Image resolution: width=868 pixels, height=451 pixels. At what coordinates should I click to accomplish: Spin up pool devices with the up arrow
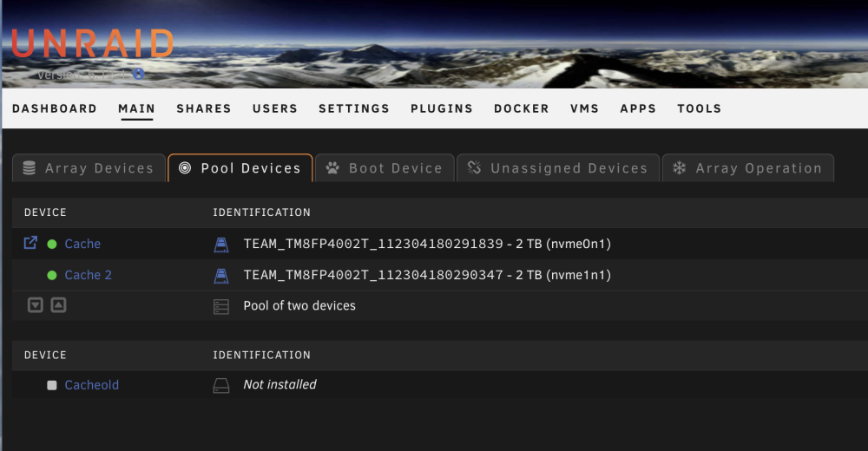tap(59, 305)
